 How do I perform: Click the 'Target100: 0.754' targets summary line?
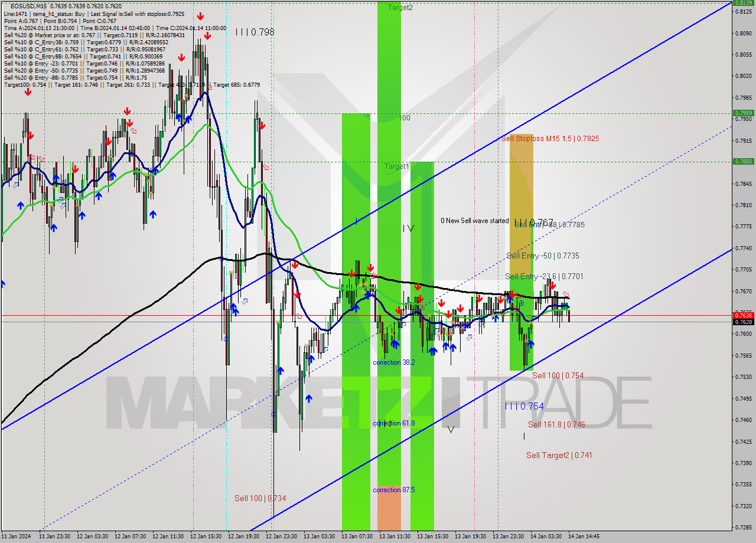click(132, 84)
